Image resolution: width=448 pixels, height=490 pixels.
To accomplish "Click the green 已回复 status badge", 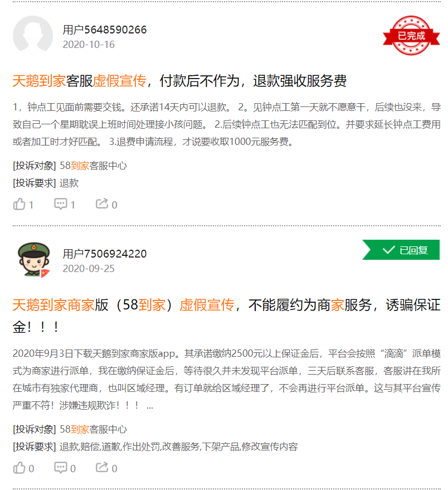I will (x=401, y=250).
